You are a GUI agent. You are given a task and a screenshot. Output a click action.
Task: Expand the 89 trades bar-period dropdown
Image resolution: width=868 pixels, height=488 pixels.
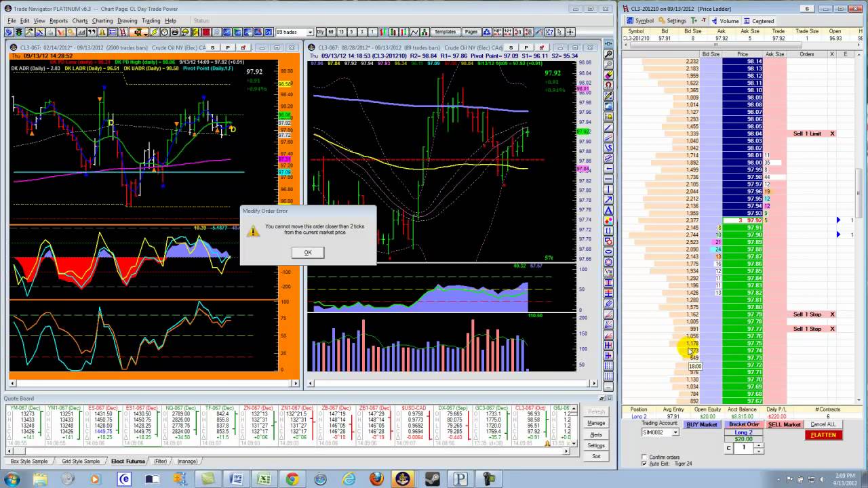pyautogui.click(x=310, y=32)
